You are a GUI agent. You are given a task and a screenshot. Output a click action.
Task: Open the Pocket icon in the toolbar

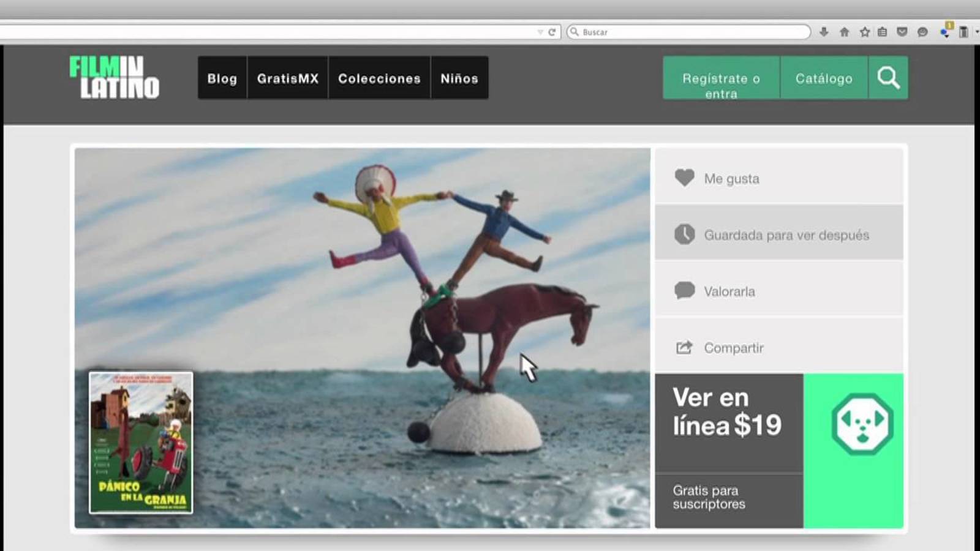tap(902, 32)
